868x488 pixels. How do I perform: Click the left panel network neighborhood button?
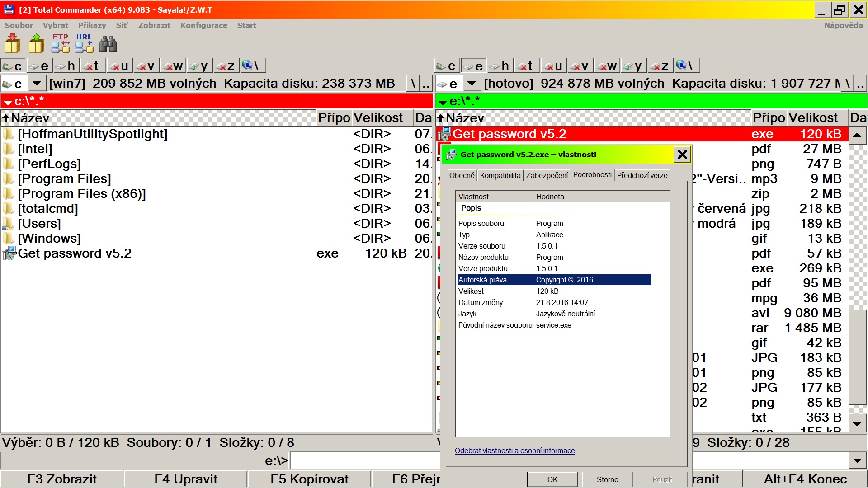tap(252, 66)
